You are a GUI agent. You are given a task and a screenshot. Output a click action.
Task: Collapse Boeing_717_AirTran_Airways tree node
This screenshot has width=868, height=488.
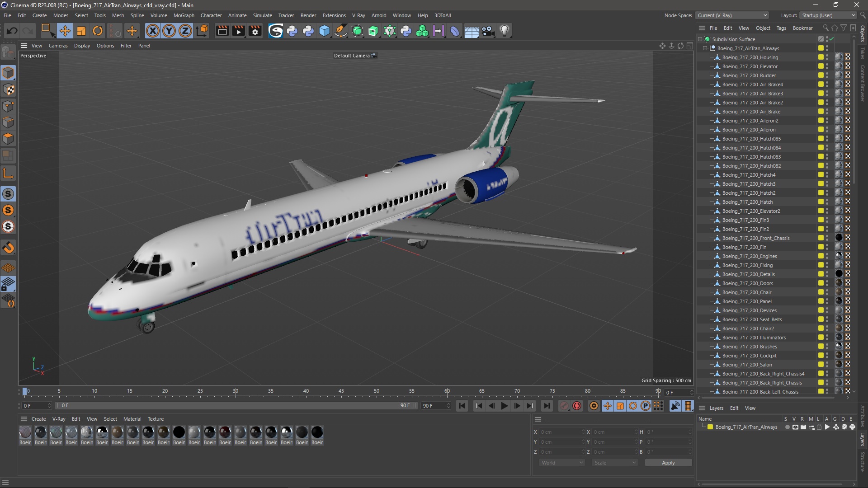705,48
